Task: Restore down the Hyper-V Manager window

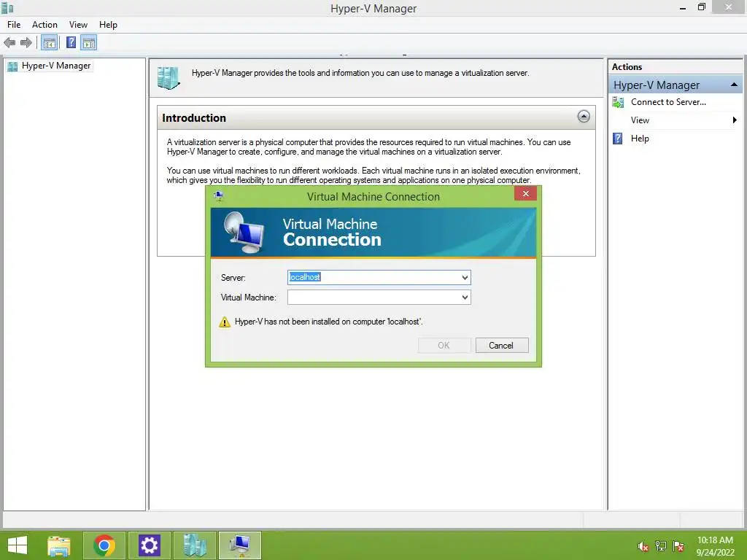Action: click(702, 7)
